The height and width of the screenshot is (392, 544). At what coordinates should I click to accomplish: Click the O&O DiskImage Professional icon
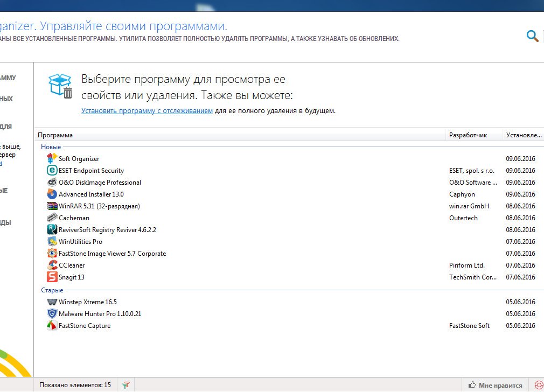(x=52, y=182)
